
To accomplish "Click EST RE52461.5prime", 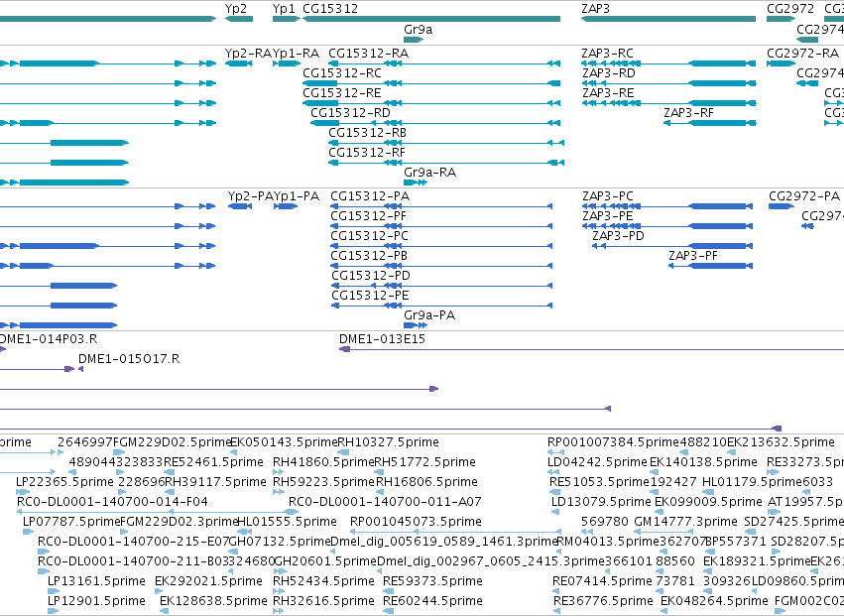I will (x=213, y=462).
